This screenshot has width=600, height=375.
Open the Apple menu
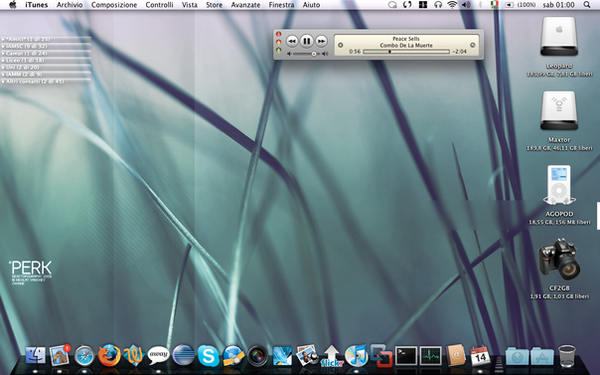13,5
